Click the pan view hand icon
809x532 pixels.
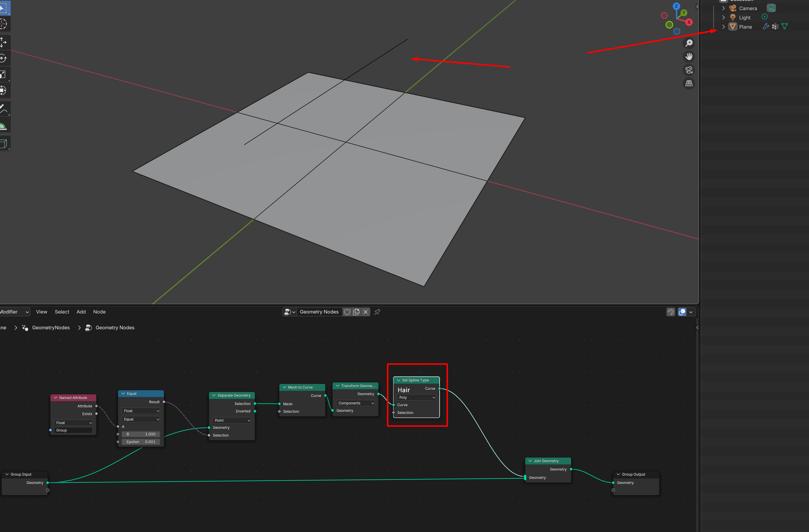pyautogui.click(x=689, y=56)
